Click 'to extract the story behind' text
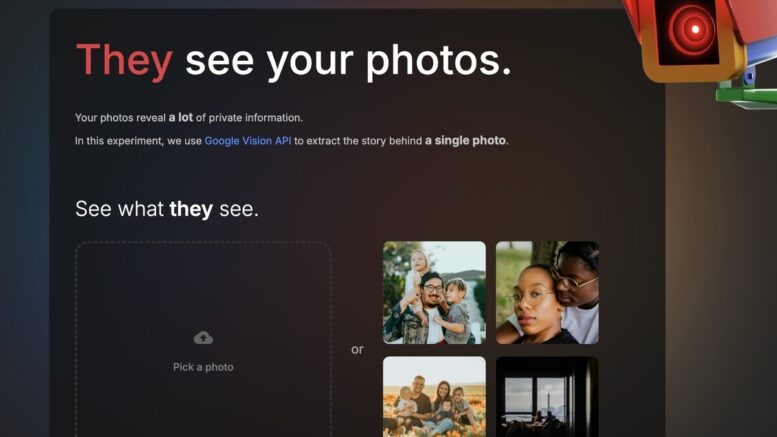Viewport: 777px width, 437px height. [358, 141]
